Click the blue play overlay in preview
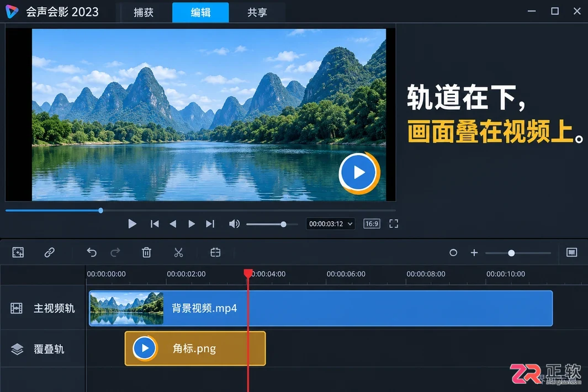This screenshot has width=588, height=392. pos(358,173)
